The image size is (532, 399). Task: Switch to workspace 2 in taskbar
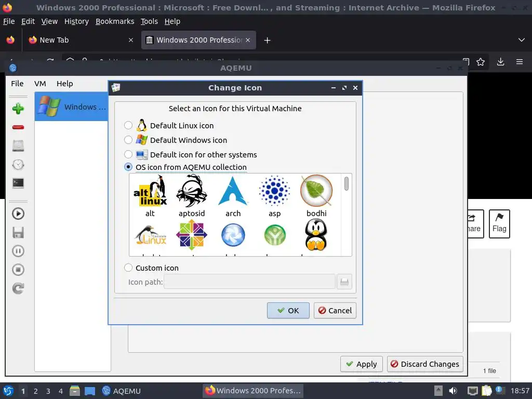[36, 391]
